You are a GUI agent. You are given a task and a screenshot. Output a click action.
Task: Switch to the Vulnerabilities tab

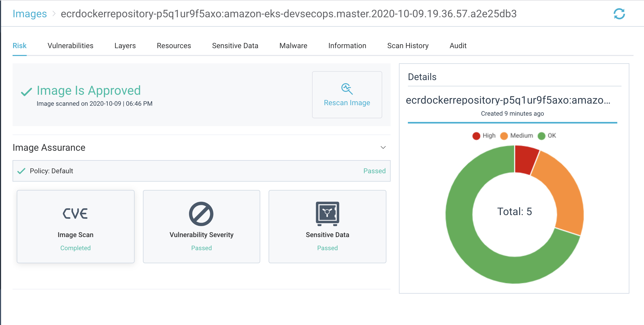coord(70,46)
